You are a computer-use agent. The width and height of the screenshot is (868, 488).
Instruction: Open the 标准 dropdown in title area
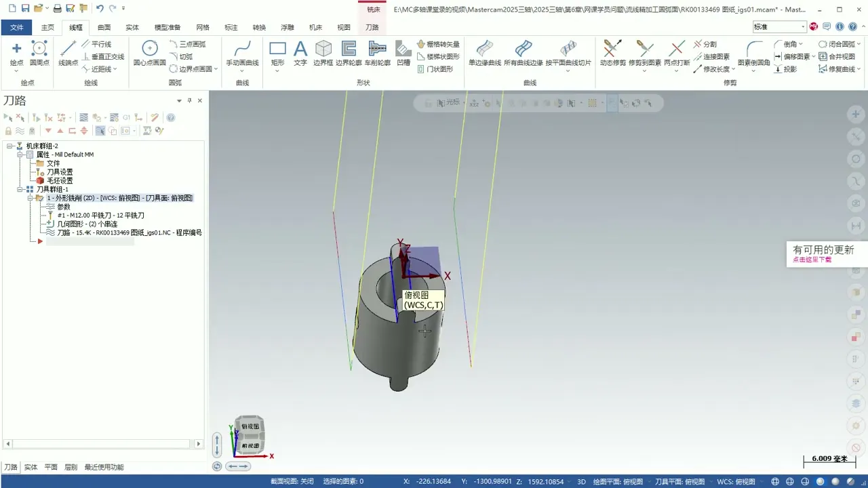803,27
